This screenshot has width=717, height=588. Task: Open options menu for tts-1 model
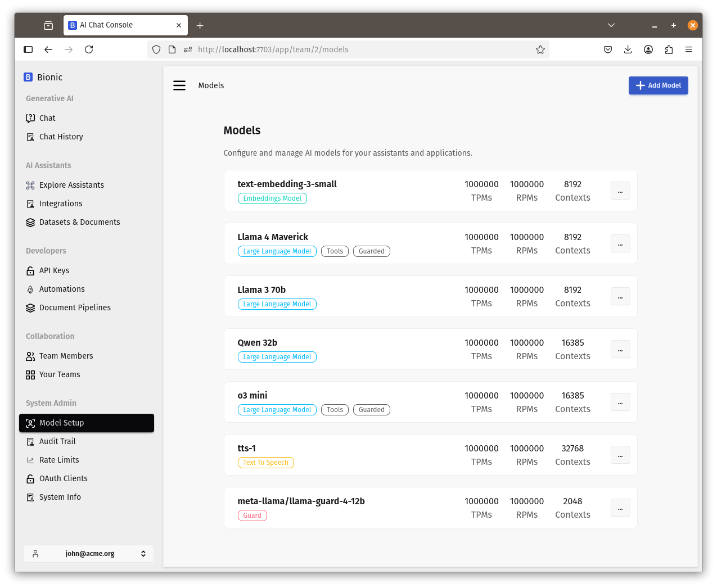click(620, 455)
